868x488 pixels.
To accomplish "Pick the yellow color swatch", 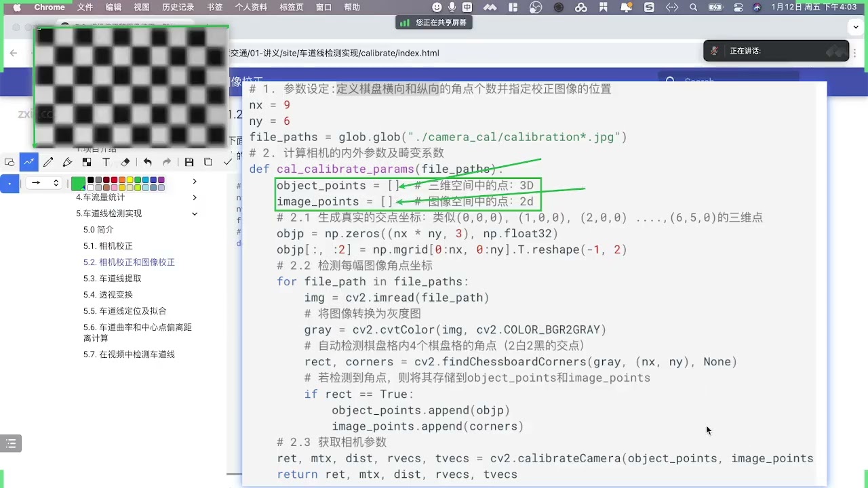I will [x=130, y=180].
